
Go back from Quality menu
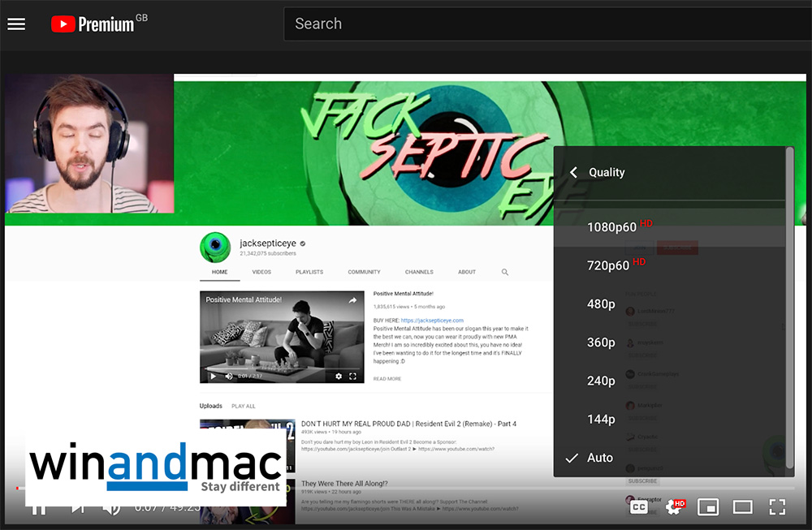pyautogui.click(x=573, y=172)
